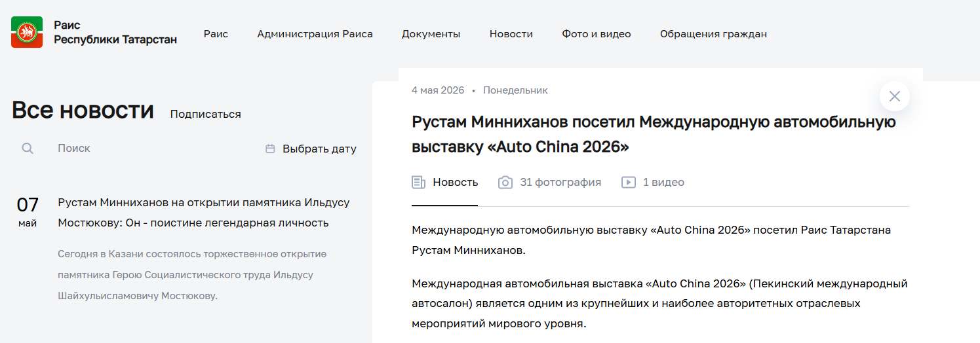Close the article with the X button
The image size is (980, 343).
point(895,96)
